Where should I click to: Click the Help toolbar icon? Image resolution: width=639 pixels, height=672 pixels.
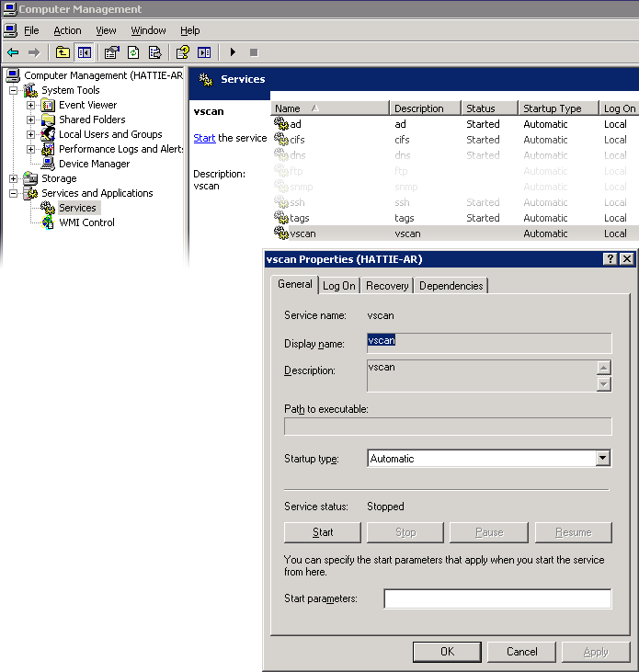pos(183,52)
